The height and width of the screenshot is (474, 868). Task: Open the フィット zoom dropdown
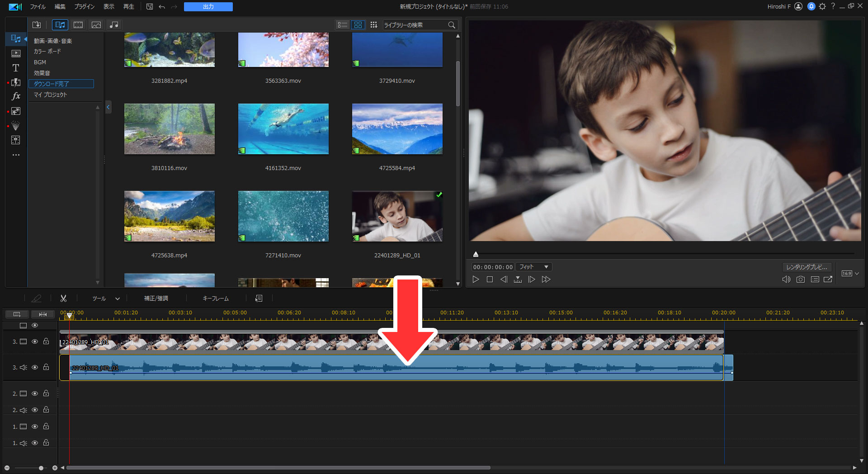[534, 267]
